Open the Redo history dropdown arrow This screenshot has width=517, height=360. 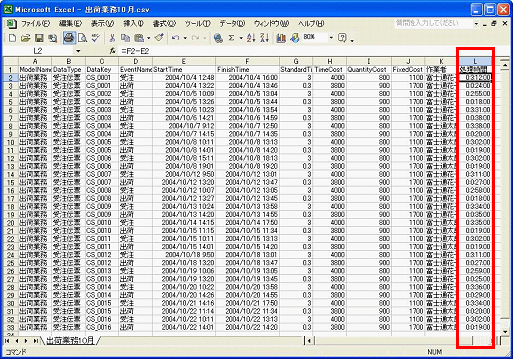[205, 38]
